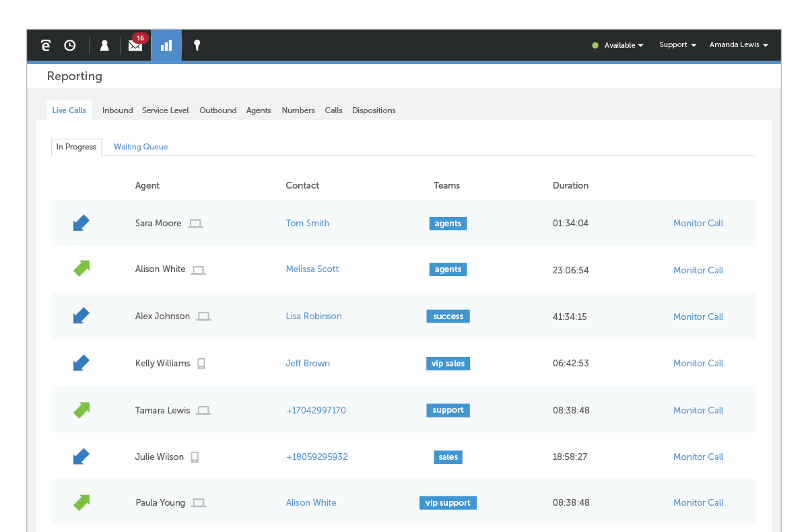Click laptop device icon next to Alison White agent
Viewport: 808px width, 532px height.
pos(198,269)
